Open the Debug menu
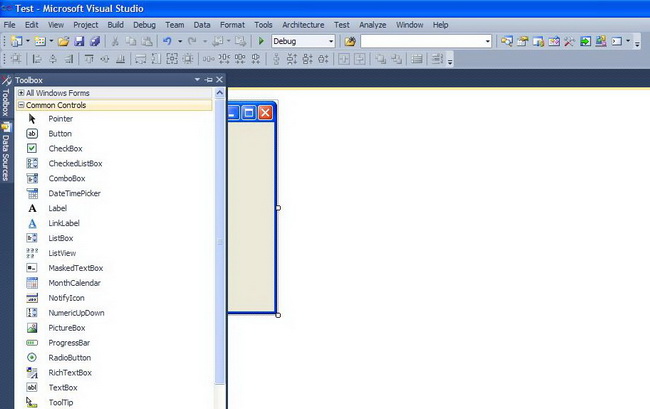 144,25
